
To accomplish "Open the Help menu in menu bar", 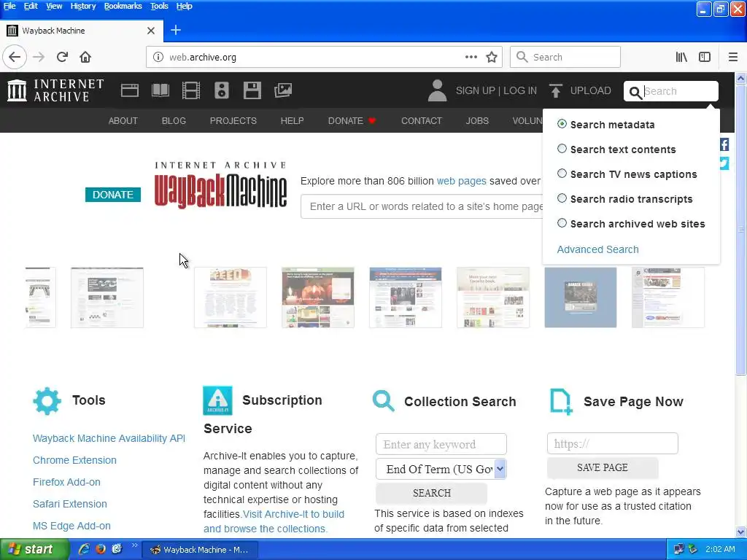I will [185, 6].
